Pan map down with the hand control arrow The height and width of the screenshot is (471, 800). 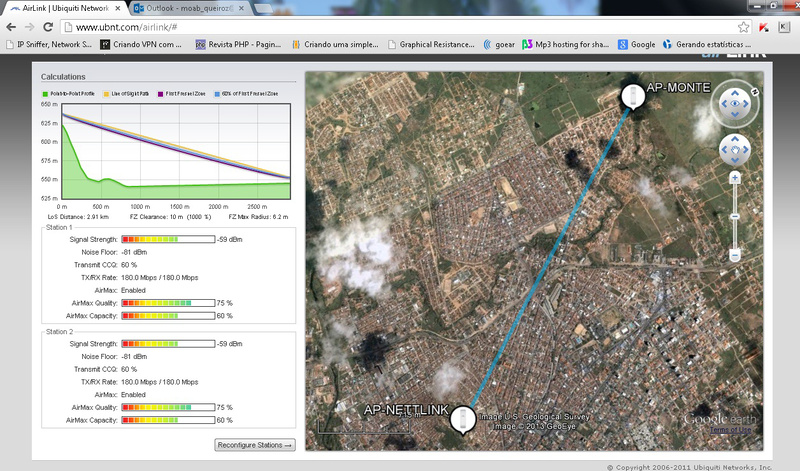[x=735, y=160]
